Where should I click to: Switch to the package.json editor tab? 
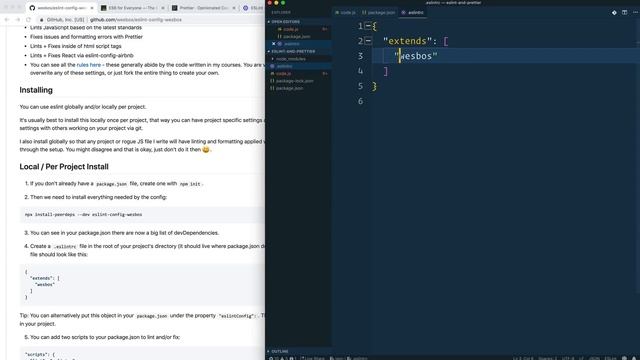pyautogui.click(x=378, y=13)
